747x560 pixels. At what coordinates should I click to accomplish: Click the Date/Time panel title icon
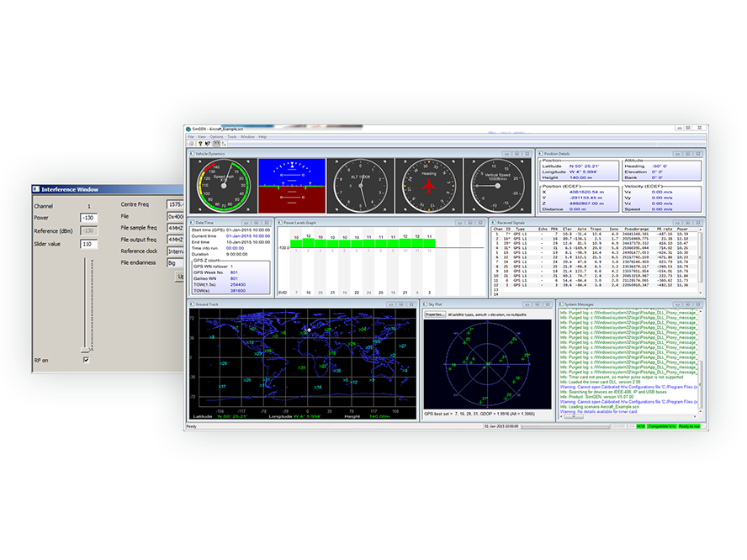192,223
